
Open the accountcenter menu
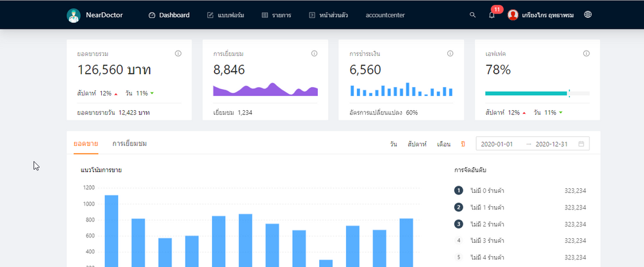(x=385, y=15)
